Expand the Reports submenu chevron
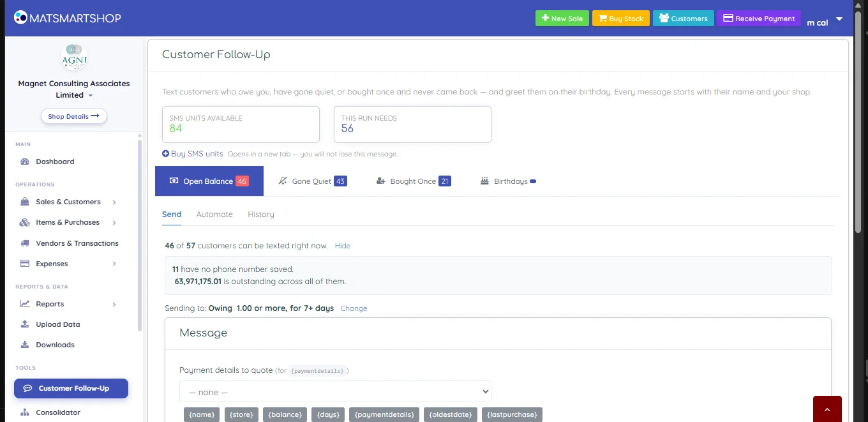 [x=114, y=305]
